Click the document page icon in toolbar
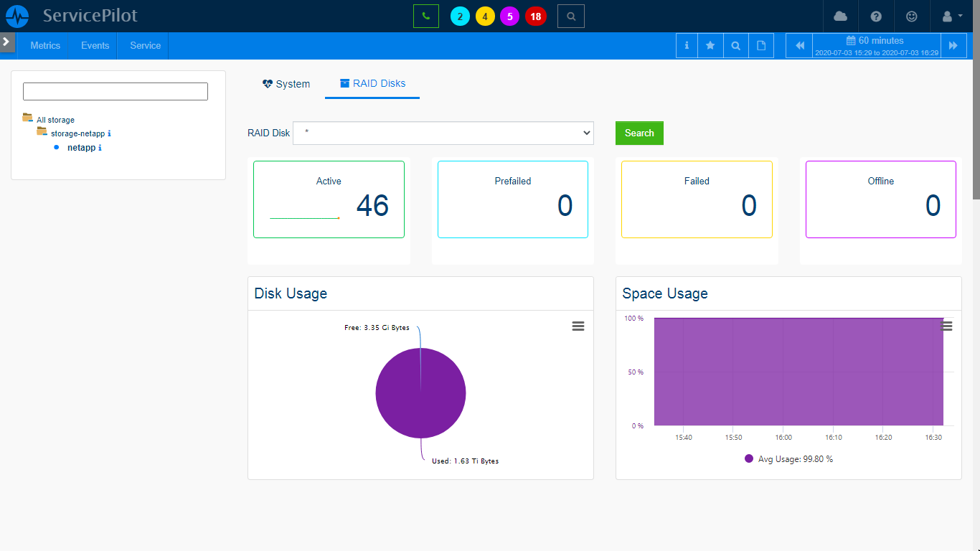980x551 pixels. coord(761,45)
